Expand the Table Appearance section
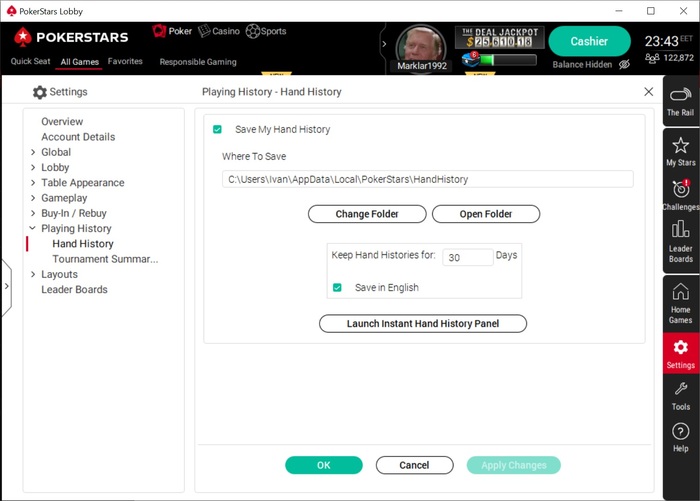The height and width of the screenshot is (501, 700). (x=33, y=183)
